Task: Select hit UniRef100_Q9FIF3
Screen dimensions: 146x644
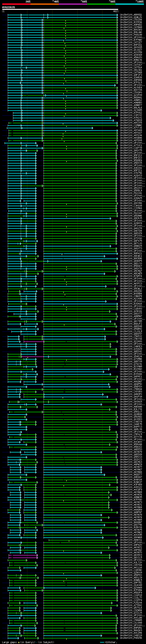Action: (131, 75)
